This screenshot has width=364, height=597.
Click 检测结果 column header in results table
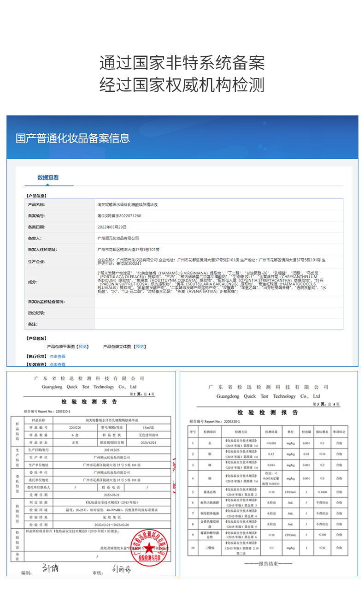(271, 431)
